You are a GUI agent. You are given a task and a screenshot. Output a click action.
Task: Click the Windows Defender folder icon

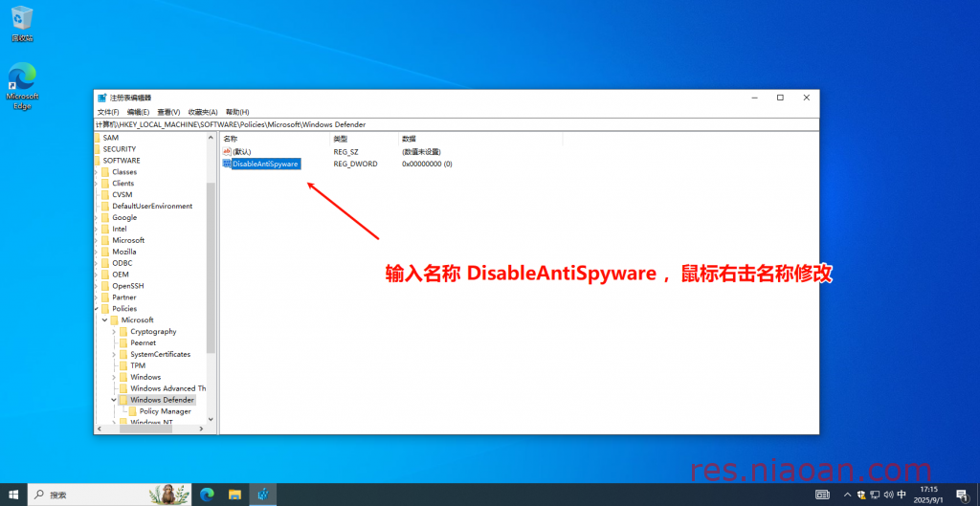[x=123, y=400]
